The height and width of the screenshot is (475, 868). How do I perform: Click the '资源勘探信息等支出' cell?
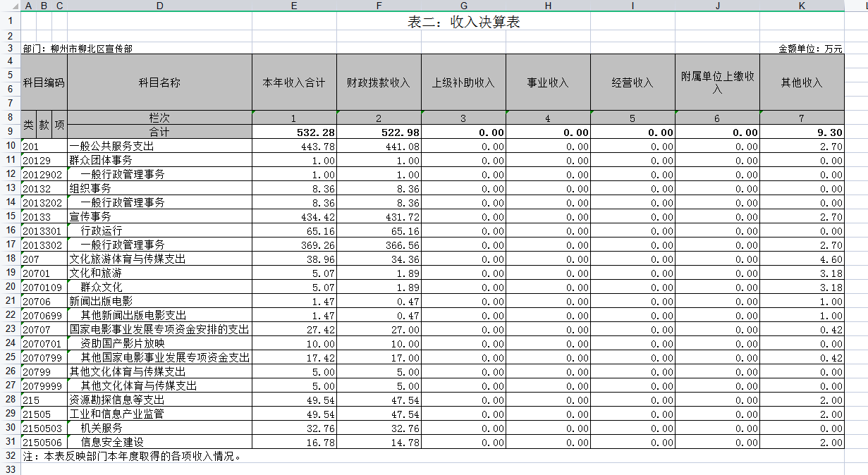coord(159,400)
